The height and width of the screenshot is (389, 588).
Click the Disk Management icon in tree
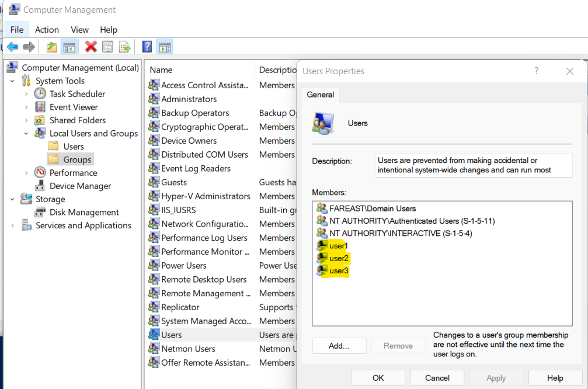pyautogui.click(x=40, y=213)
